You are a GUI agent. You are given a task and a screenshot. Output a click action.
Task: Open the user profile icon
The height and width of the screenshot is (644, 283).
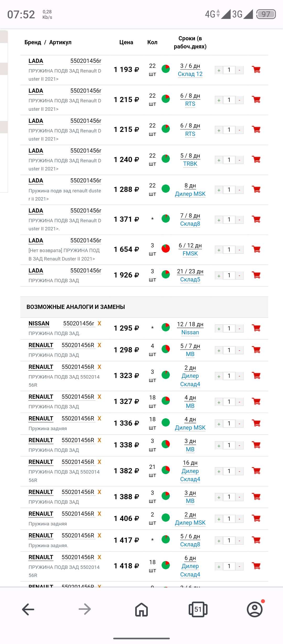tap(255, 609)
